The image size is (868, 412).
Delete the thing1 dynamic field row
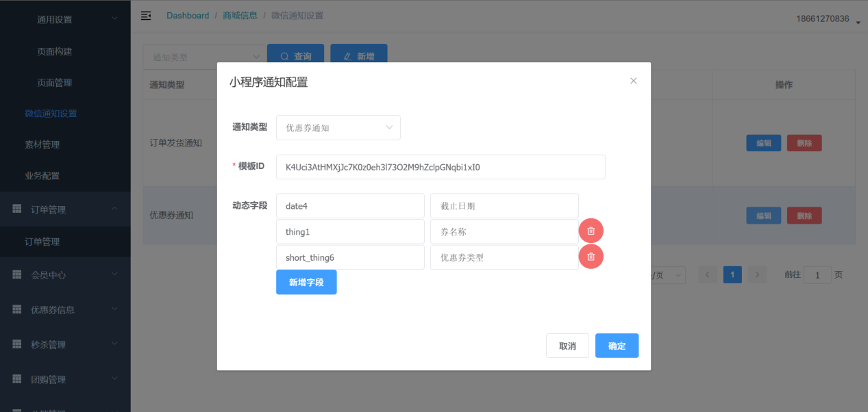click(591, 231)
